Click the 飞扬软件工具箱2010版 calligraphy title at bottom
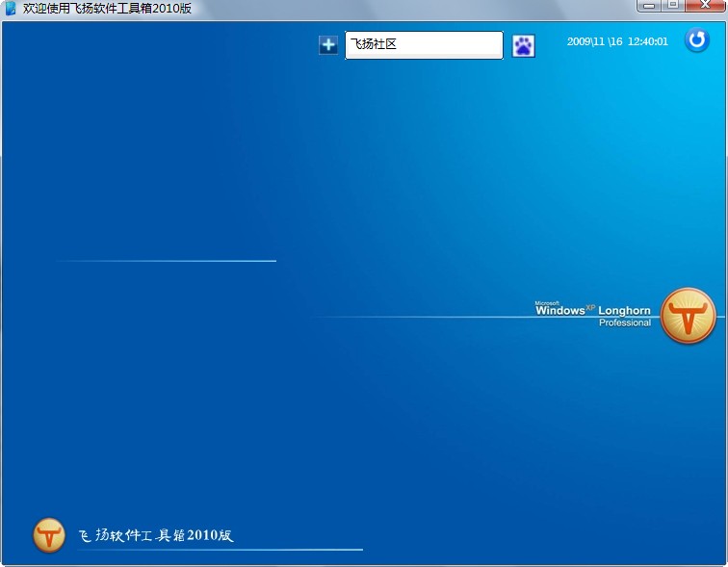Screen dimensions: 728x567 pos(156,535)
